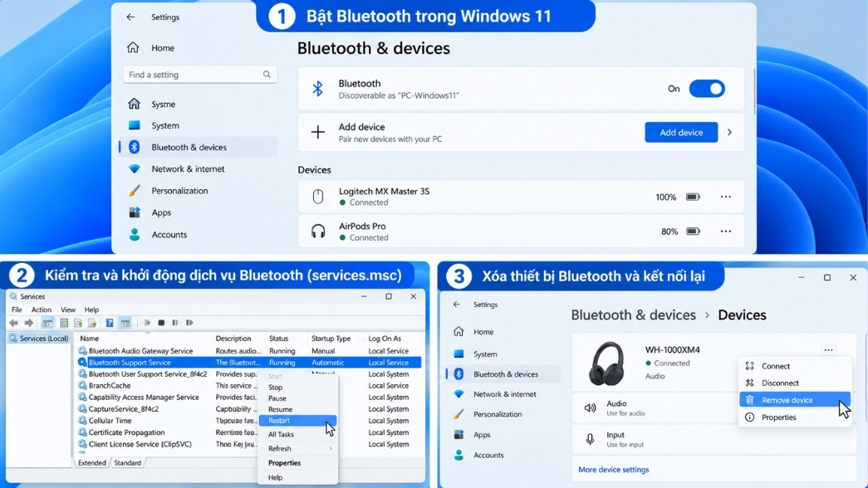Click Bluetooth & devices breadcrumb in Devices window
This screenshot has height=488, width=868.
coord(633,315)
